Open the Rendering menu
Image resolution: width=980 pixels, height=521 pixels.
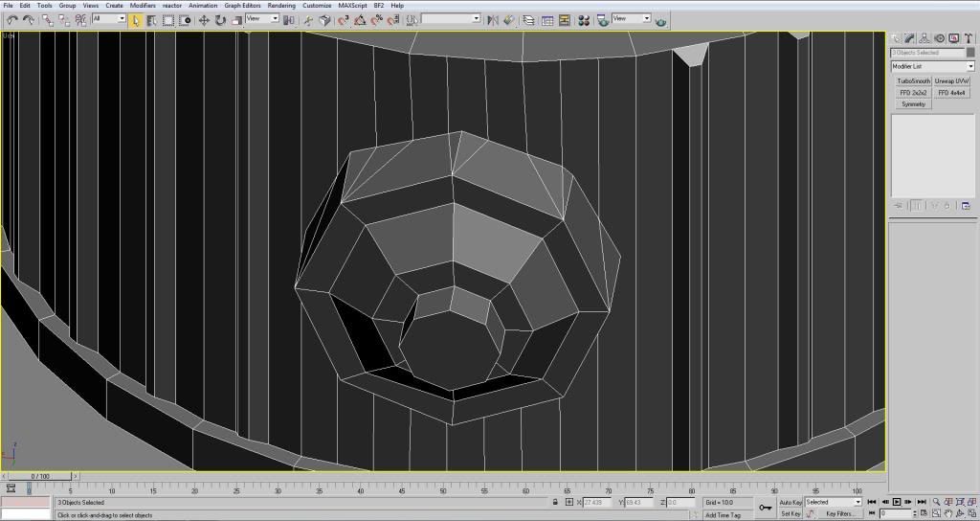[x=281, y=6]
